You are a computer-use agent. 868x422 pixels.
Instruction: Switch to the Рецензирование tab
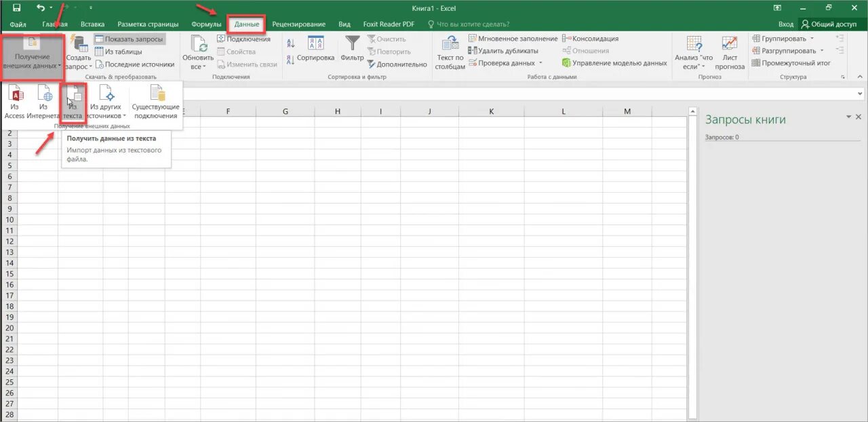click(298, 24)
